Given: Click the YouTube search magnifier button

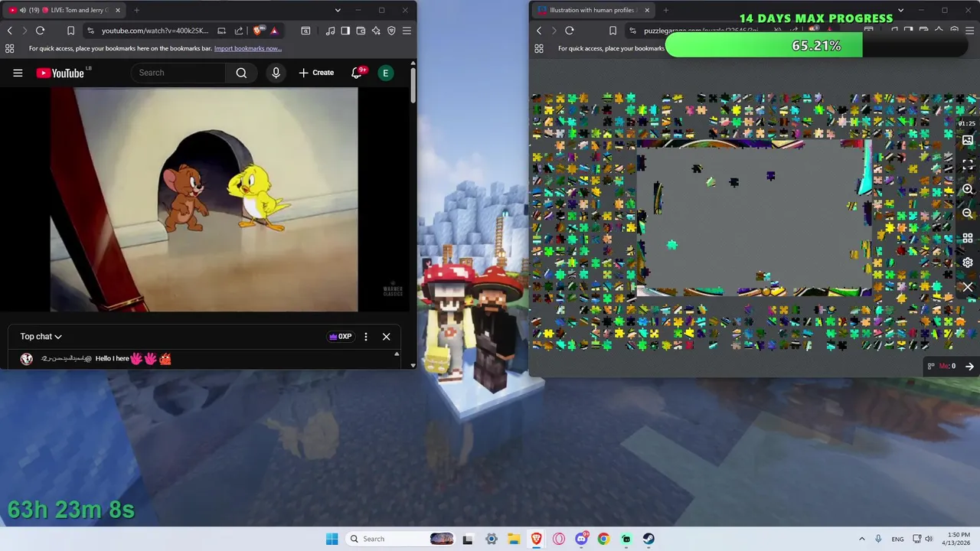Looking at the screenshot, I should (241, 73).
